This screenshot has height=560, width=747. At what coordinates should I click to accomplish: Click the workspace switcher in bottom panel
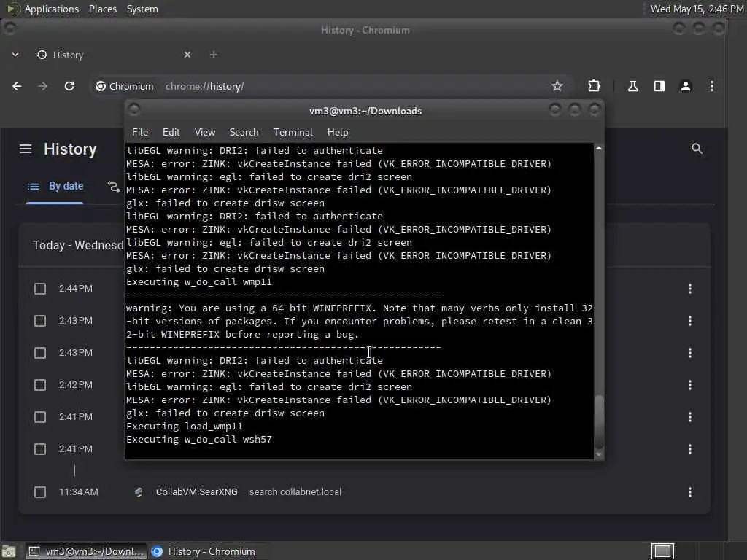(x=662, y=551)
